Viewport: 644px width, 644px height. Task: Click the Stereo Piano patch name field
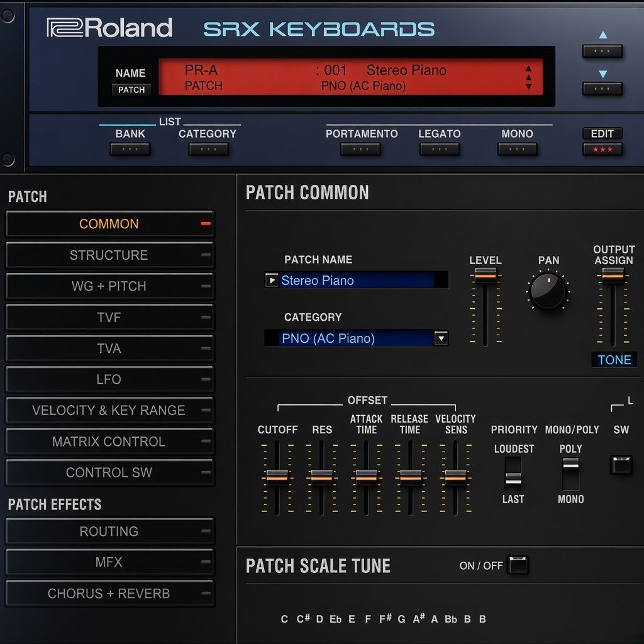(357, 280)
